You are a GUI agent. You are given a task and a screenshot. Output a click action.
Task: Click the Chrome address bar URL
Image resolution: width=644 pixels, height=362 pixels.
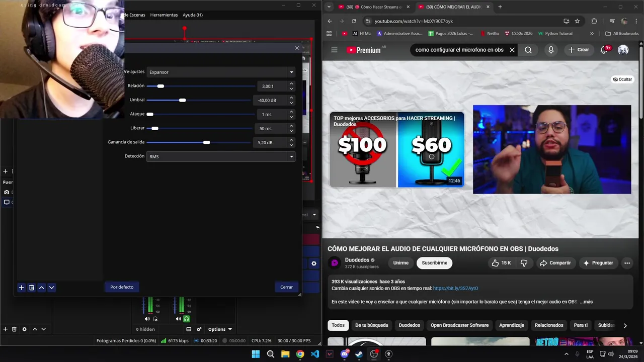[414, 21]
